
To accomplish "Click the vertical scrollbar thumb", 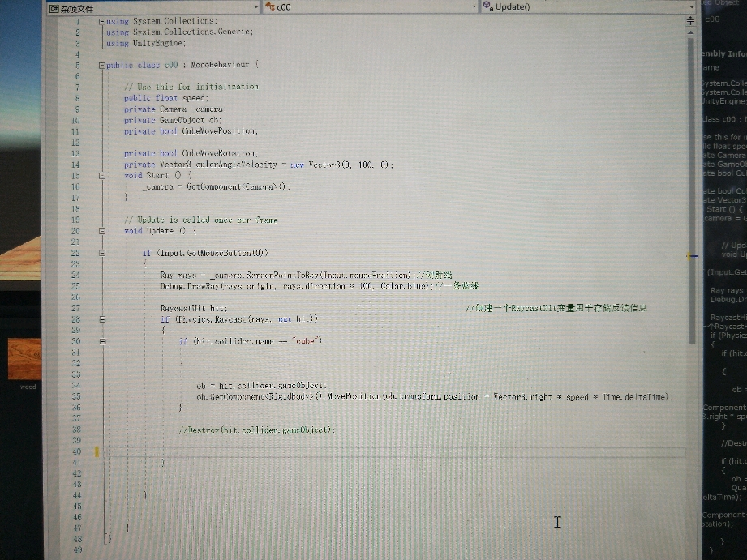I will point(691,190).
